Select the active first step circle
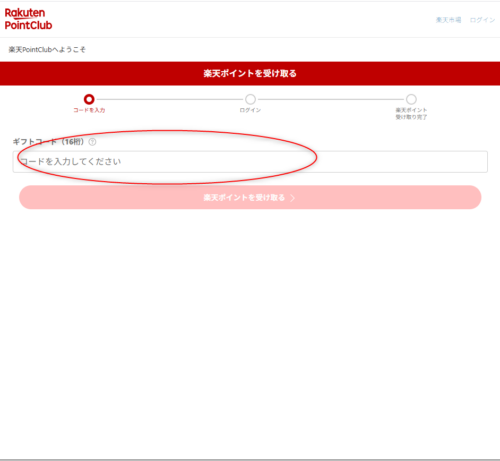 coord(89,99)
